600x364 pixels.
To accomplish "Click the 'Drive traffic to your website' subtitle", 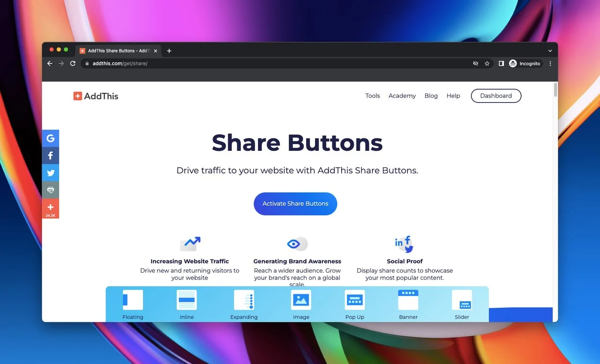I will click(297, 171).
